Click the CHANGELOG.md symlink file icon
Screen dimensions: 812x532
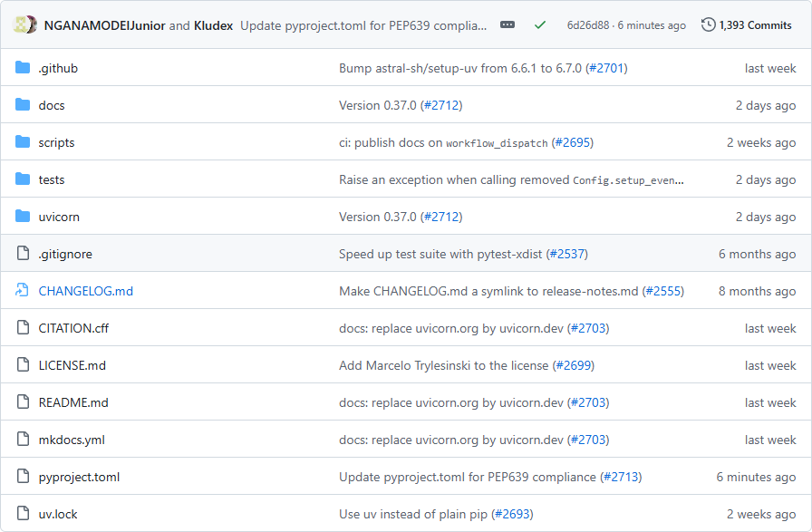click(23, 291)
